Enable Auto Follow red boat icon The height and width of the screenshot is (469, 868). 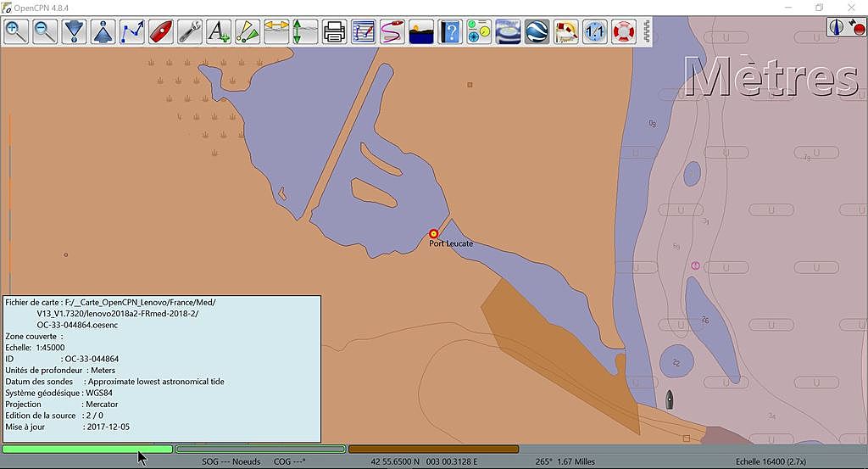(160, 31)
